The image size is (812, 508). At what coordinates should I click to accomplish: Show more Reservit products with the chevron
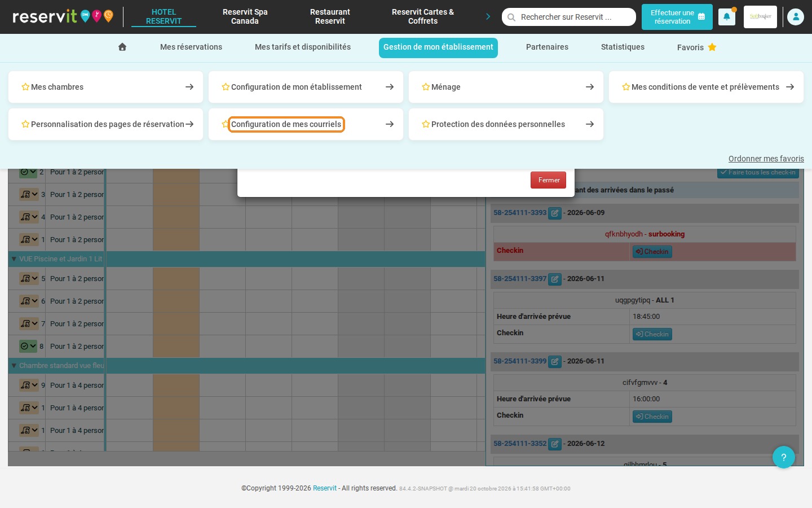point(488,17)
